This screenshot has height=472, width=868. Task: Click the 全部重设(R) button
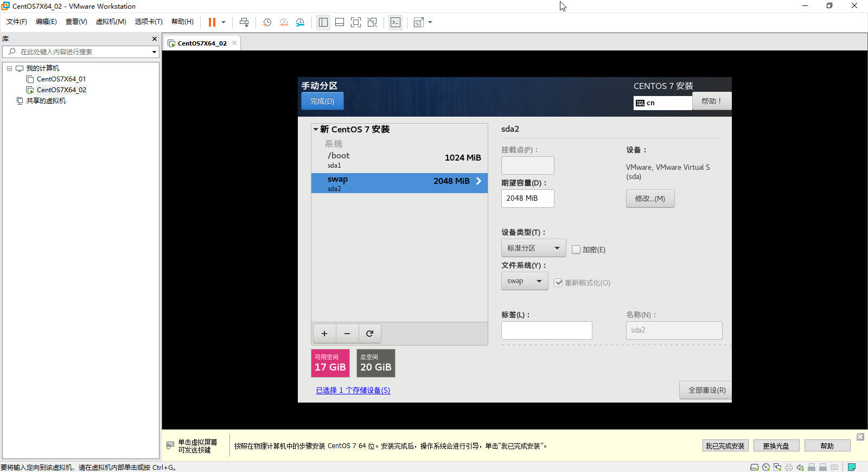pyautogui.click(x=706, y=390)
